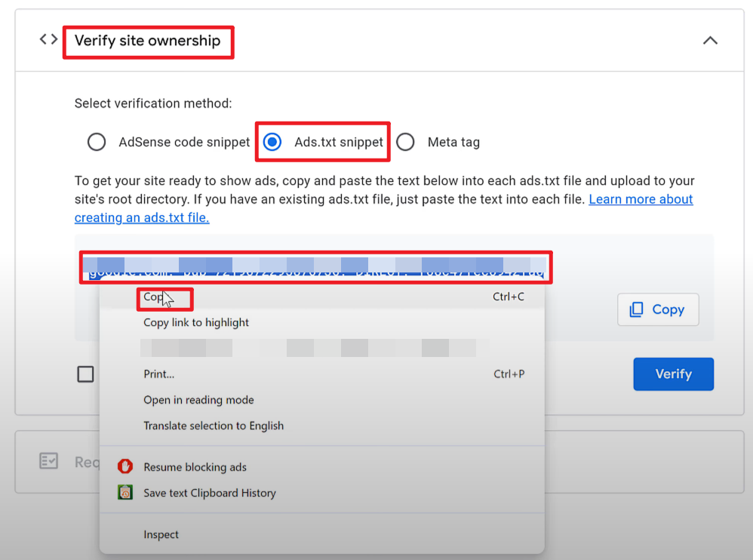Select the Ads.txt snippet radio button

click(272, 142)
